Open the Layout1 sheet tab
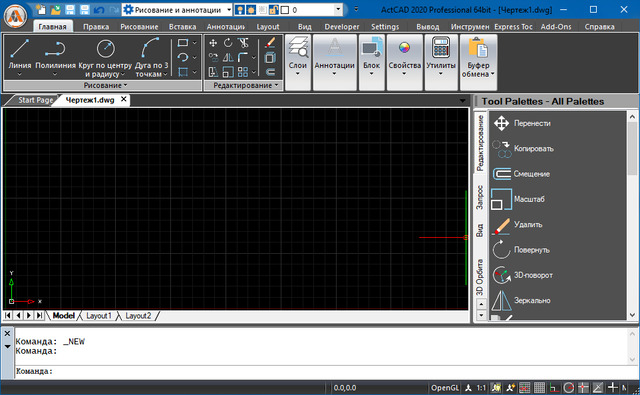Screen dimensions: 640x395 [98, 316]
